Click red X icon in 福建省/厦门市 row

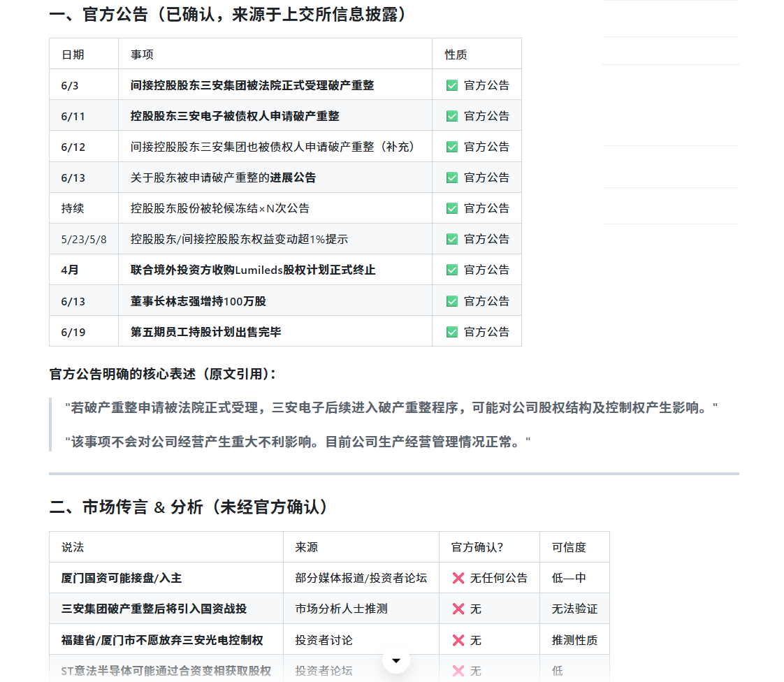[x=458, y=641]
